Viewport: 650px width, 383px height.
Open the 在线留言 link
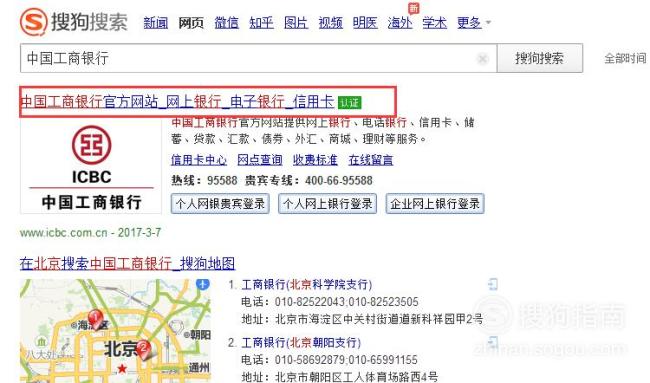pos(371,160)
